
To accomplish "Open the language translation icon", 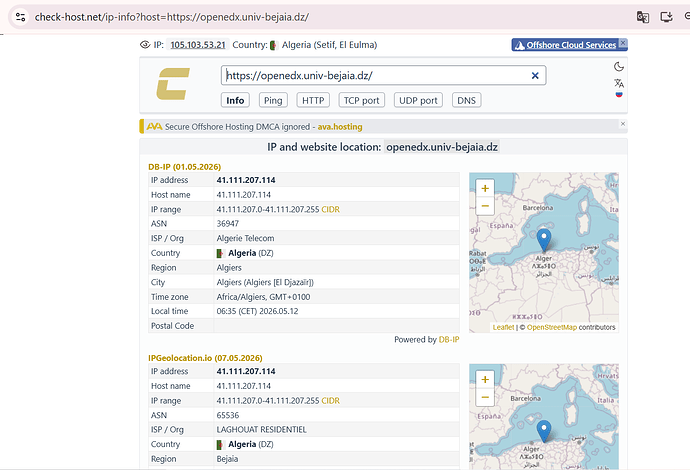I will coord(619,83).
